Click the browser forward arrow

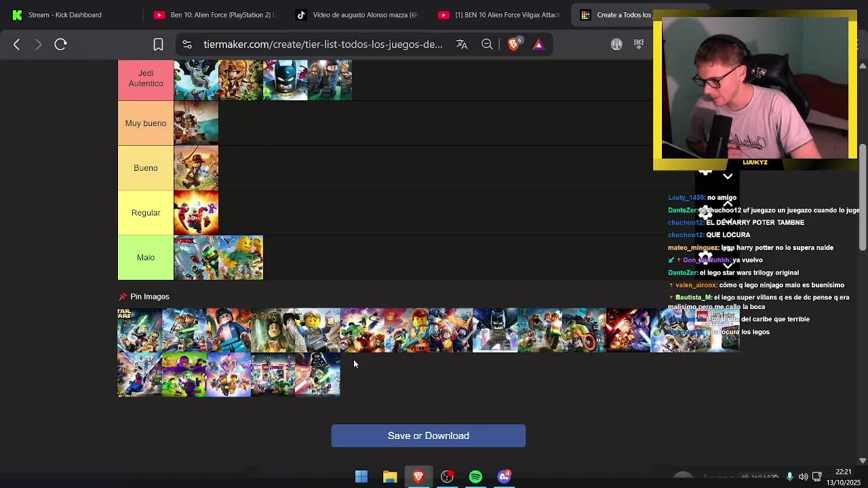(x=38, y=45)
